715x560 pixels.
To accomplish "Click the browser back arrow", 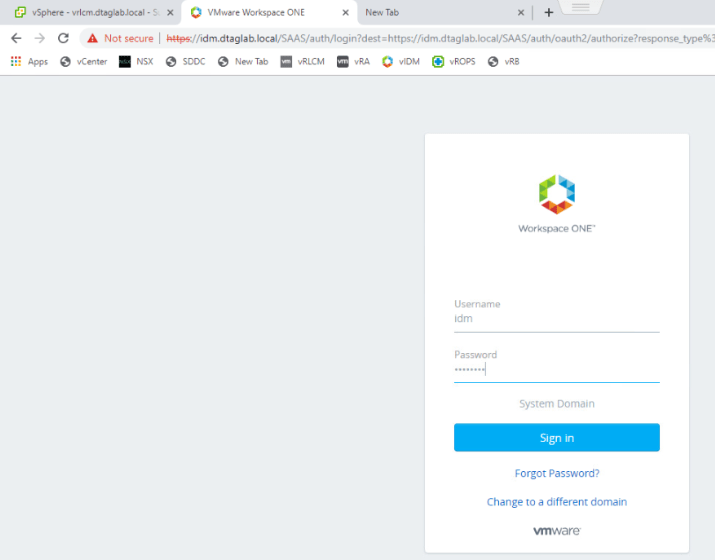I will [x=16, y=38].
